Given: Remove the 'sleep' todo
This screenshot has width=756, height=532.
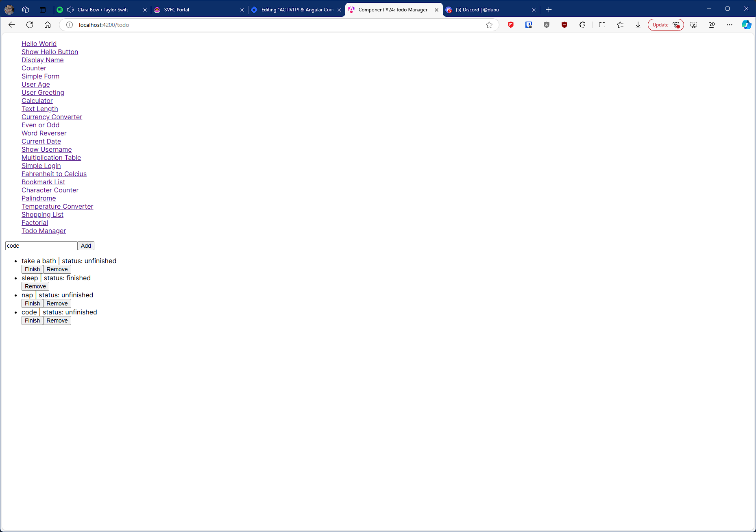Looking at the screenshot, I should [35, 286].
